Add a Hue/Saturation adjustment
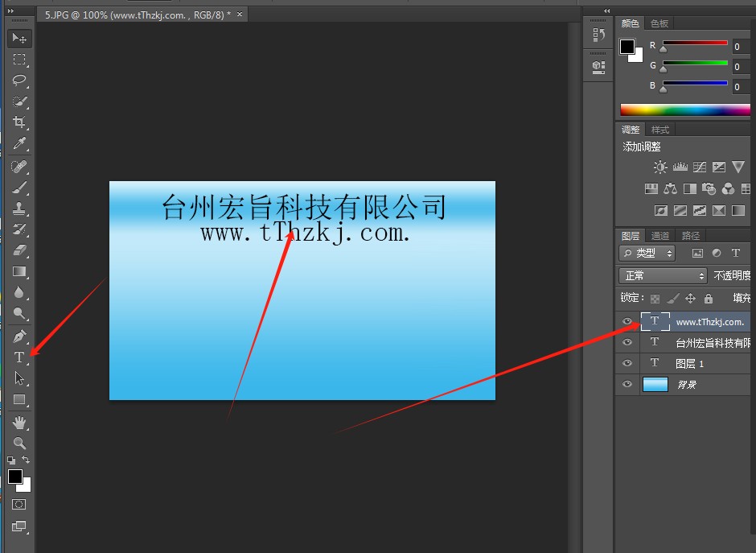Screen dimensions: 756x553 pos(651,188)
